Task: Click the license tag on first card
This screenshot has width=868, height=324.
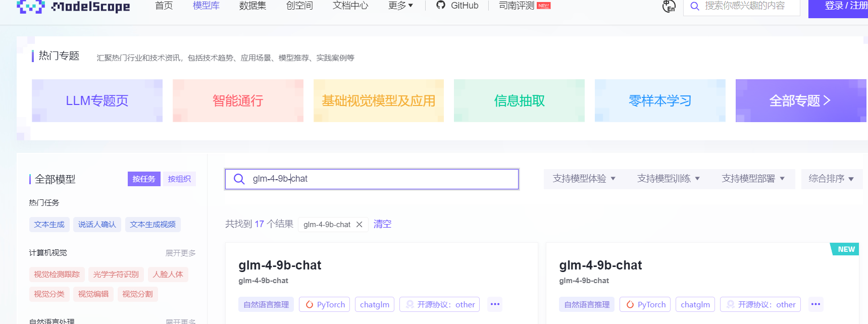Action: [439, 304]
